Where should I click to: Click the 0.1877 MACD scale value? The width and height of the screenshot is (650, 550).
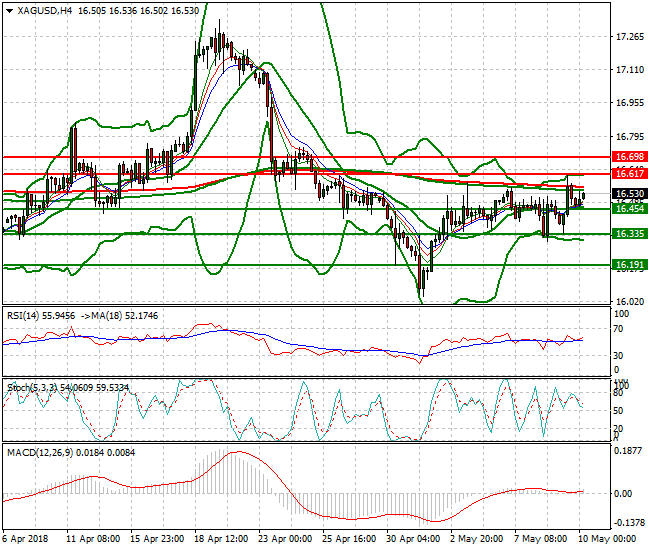tap(630, 451)
